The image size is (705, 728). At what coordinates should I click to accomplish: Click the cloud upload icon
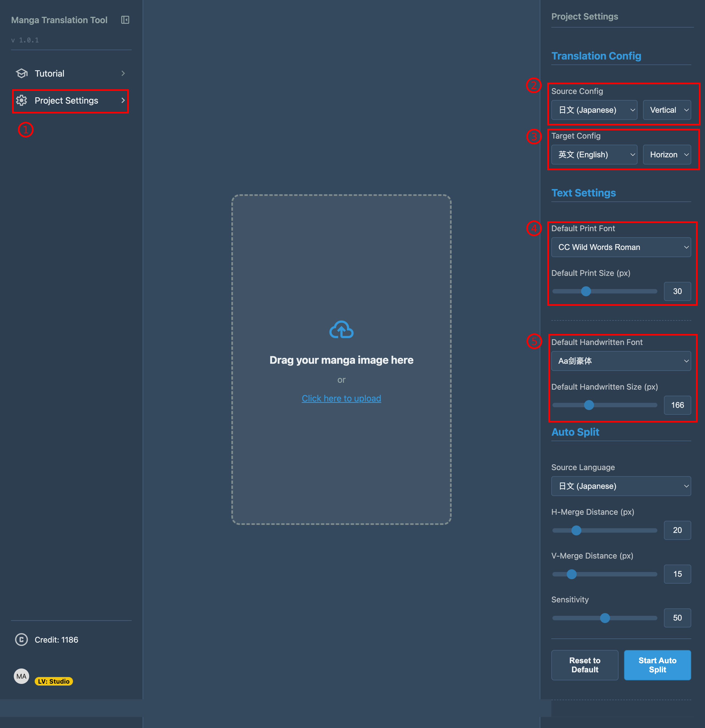tap(341, 330)
